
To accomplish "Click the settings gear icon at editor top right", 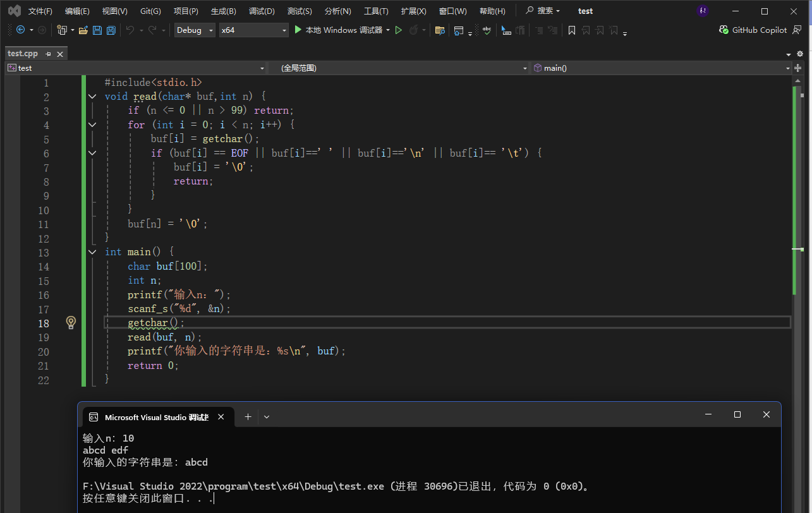I will (800, 54).
